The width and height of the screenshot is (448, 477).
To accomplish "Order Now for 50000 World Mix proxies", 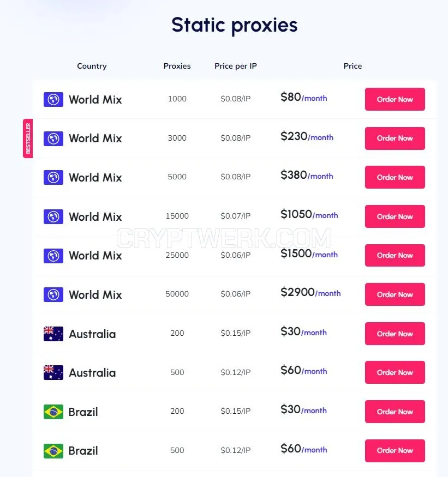I will click(x=395, y=294).
